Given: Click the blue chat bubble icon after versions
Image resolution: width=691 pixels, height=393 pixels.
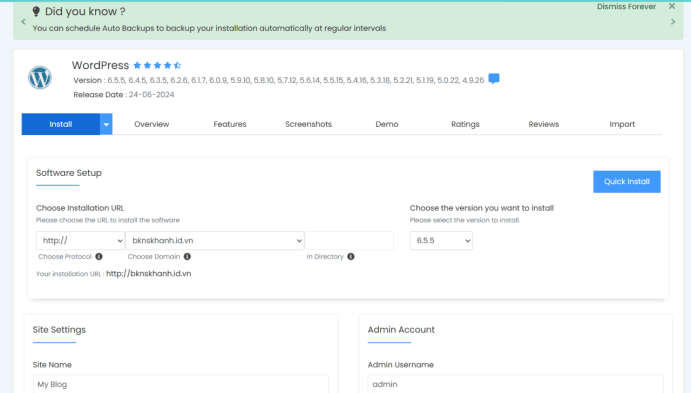Looking at the screenshot, I should pos(494,79).
